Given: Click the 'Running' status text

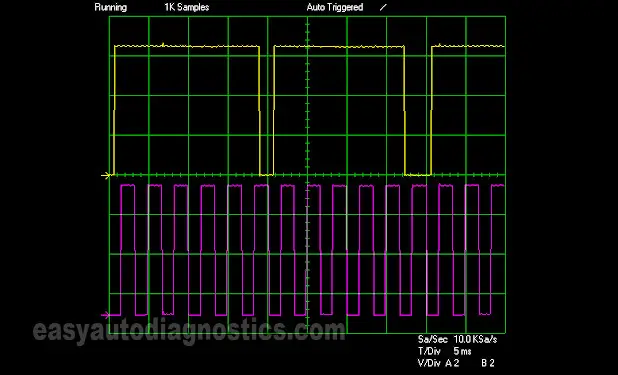Looking at the screenshot, I should pyautogui.click(x=111, y=7).
